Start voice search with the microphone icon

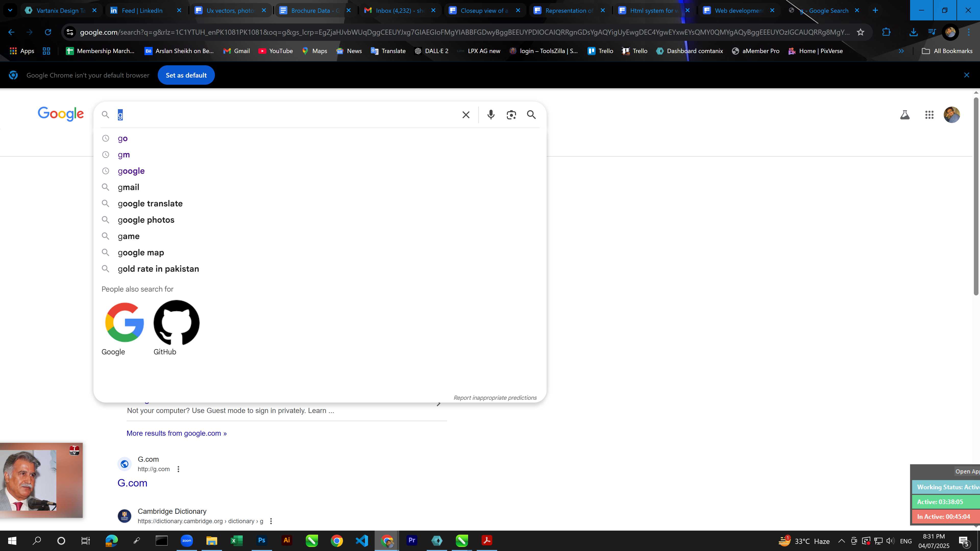491,115
